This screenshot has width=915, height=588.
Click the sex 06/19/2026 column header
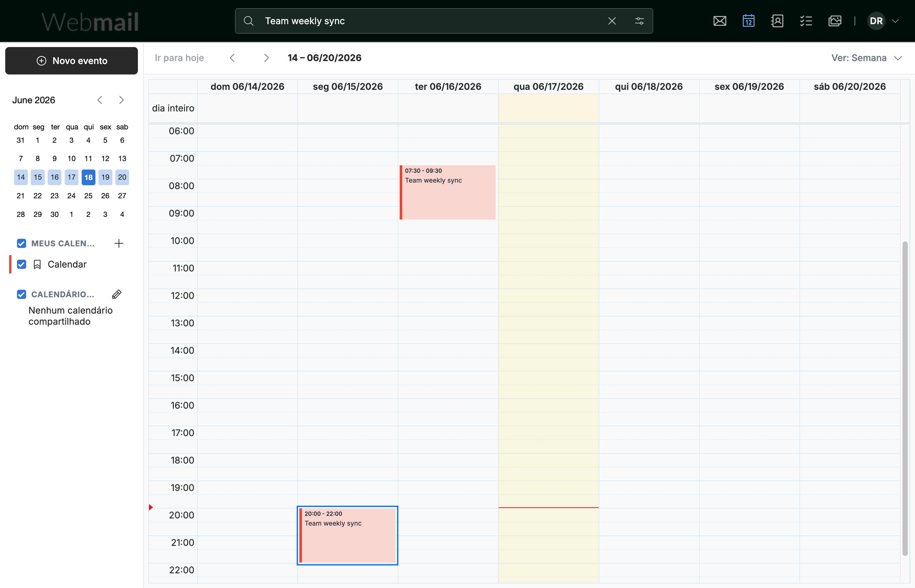749,87
